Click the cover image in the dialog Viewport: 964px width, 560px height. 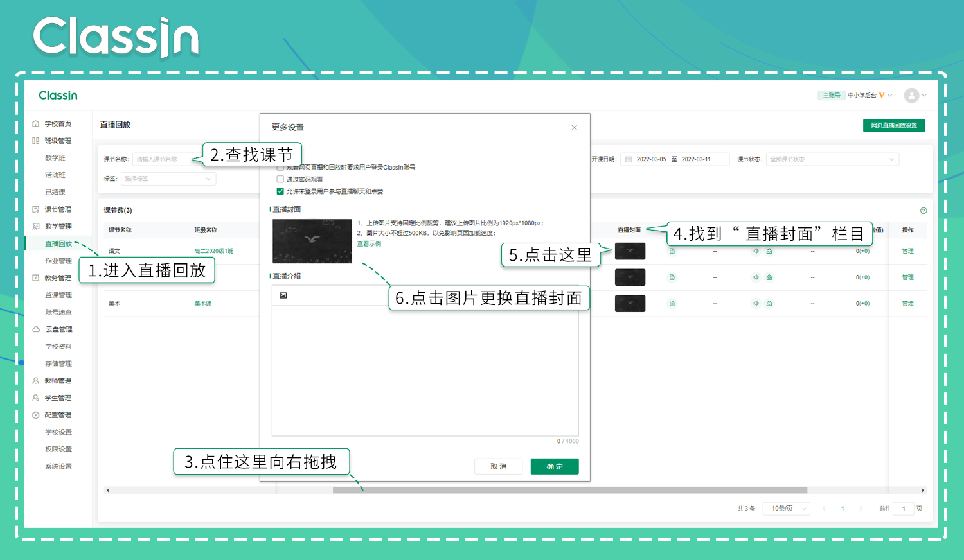click(x=312, y=241)
